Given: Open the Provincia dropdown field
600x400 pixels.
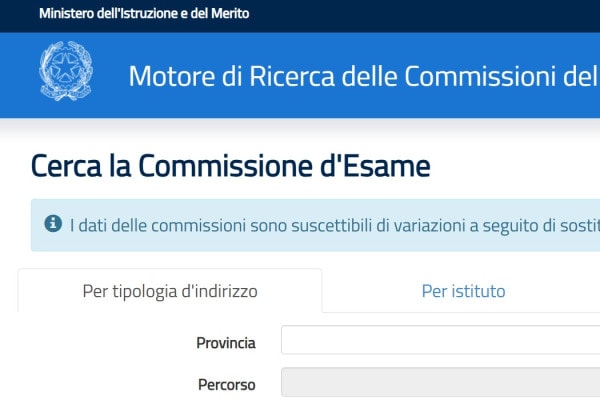Looking at the screenshot, I should [x=440, y=341].
